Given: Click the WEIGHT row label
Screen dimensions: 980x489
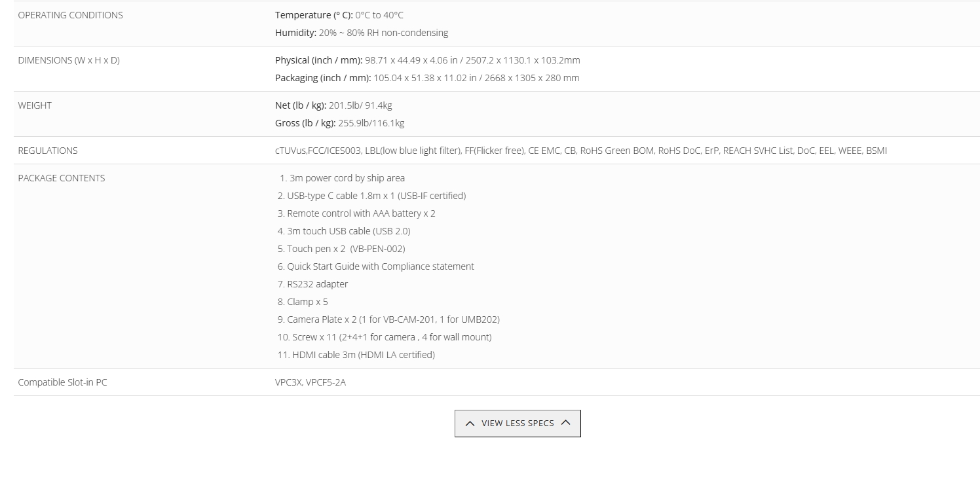Looking at the screenshot, I should coord(35,105).
